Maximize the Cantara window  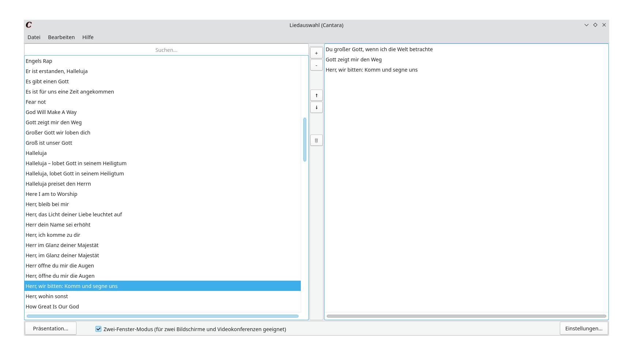(x=595, y=25)
